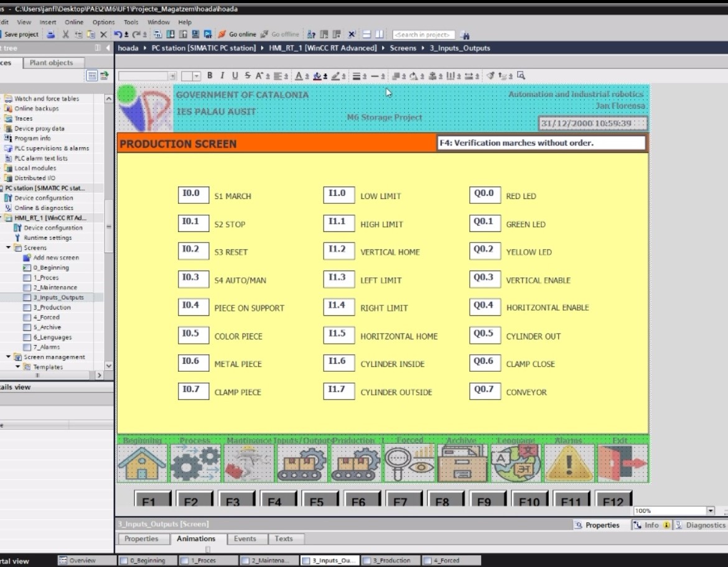Screen dimensions: 728x567
Task: Click the Language globe icon
Action: point(516,464)
